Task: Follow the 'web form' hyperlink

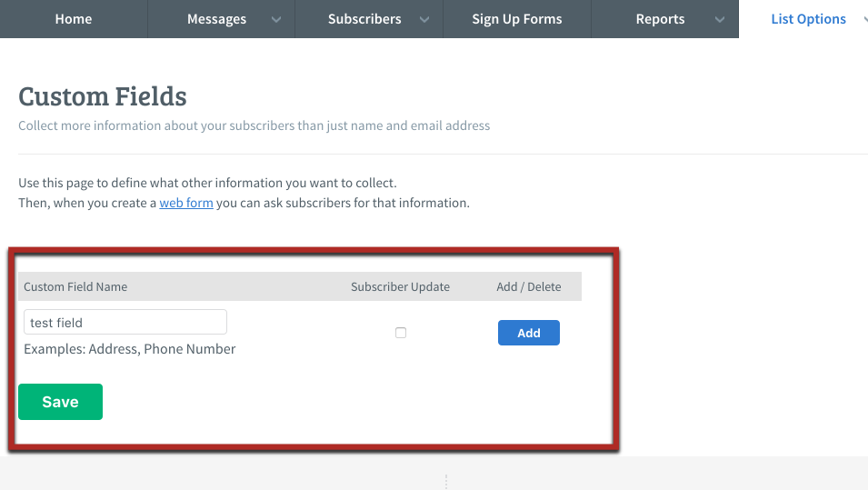Action: click(x=186, y=203)
